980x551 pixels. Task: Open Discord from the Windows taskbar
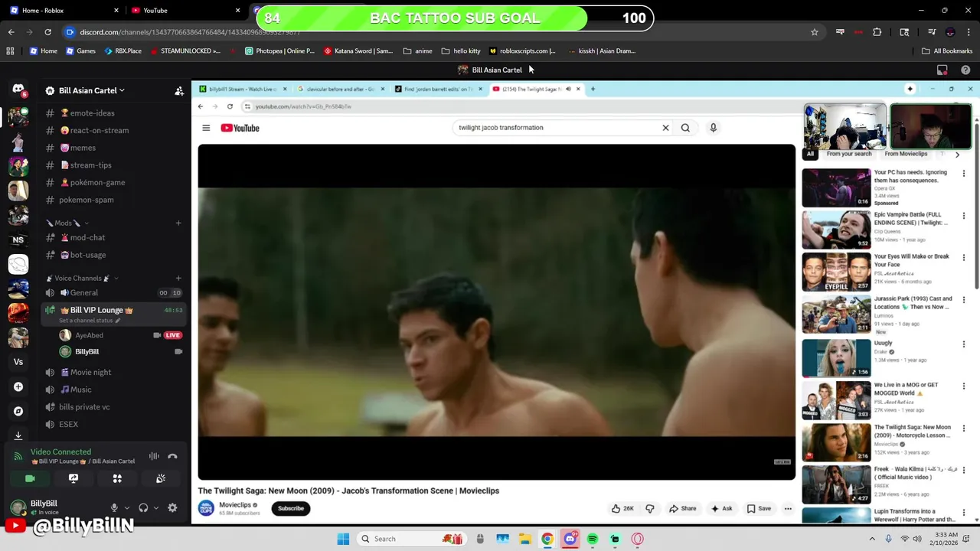(x=570, y=539)
